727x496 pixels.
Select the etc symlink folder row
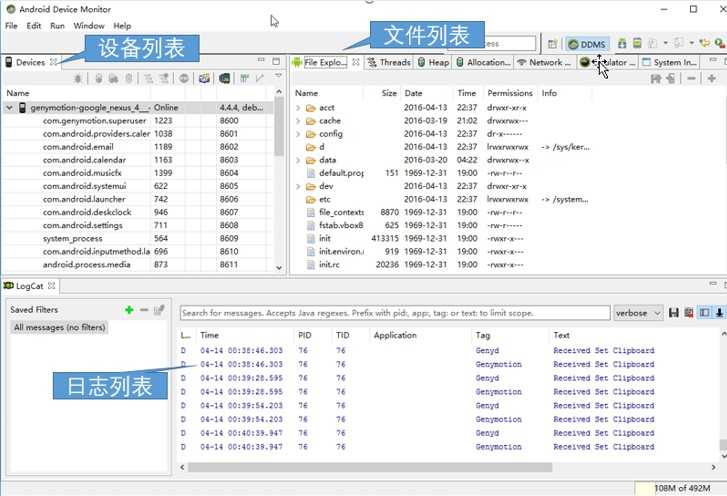click(x=443, y=200)
